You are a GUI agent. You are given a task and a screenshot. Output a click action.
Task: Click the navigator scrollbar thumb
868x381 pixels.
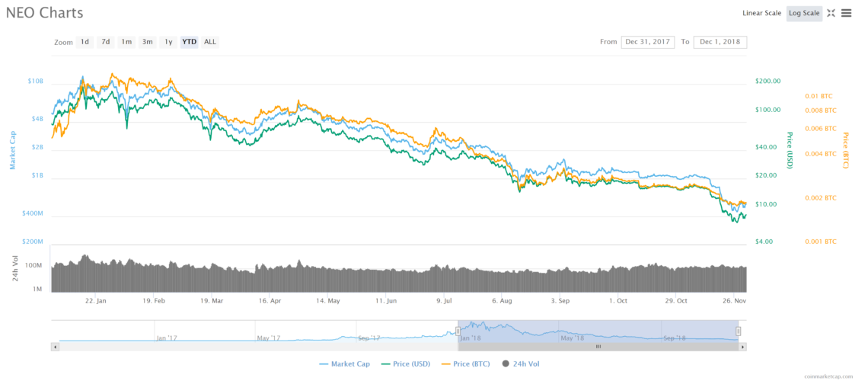[x=598, y=347]
